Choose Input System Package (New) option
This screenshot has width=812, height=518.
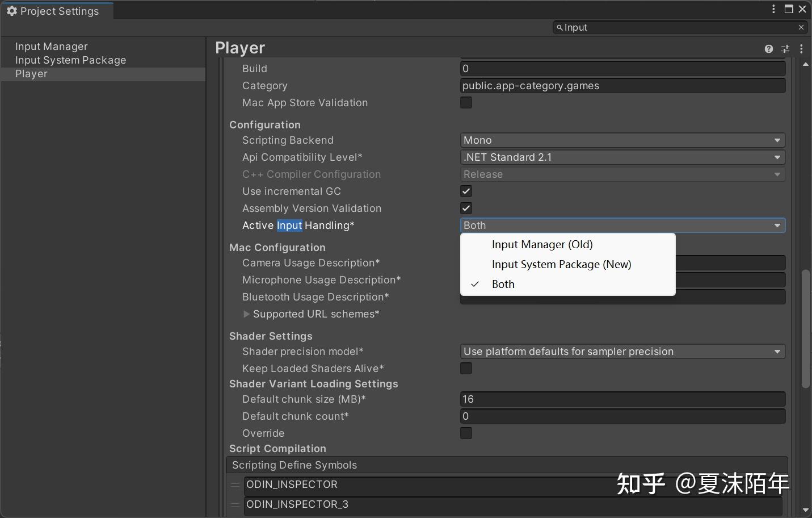561,264
